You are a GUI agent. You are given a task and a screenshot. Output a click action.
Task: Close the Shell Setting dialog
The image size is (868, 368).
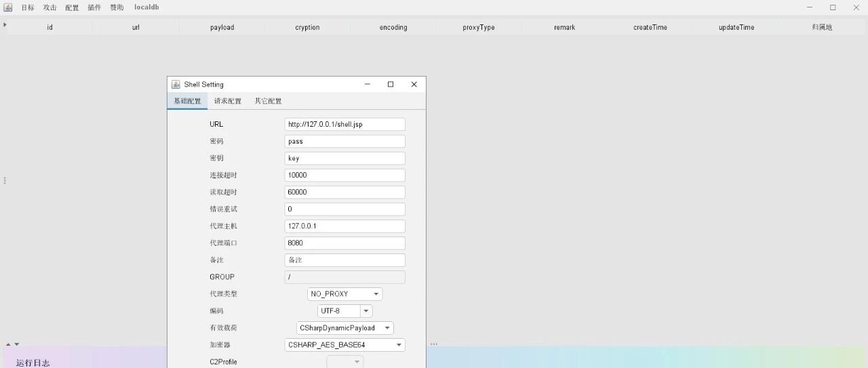click(x=414, y=84)
